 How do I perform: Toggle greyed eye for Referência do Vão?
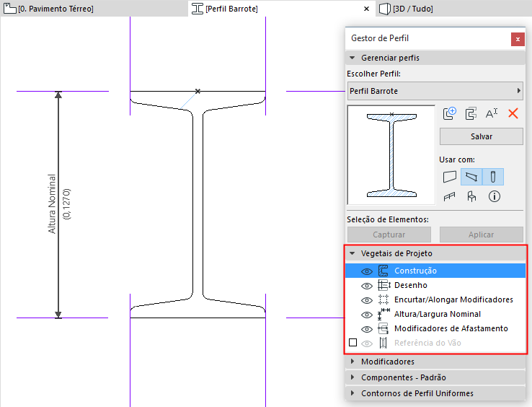coord(367,343)
